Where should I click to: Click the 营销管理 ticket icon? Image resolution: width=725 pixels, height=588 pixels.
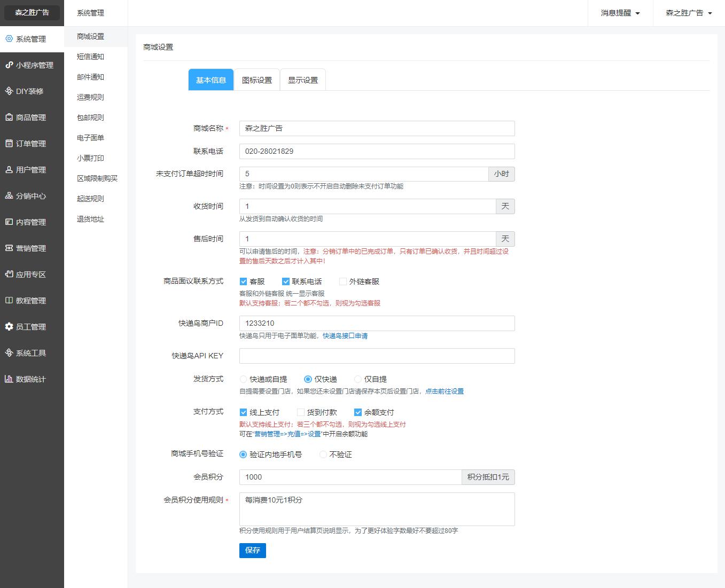coord(9,248)
